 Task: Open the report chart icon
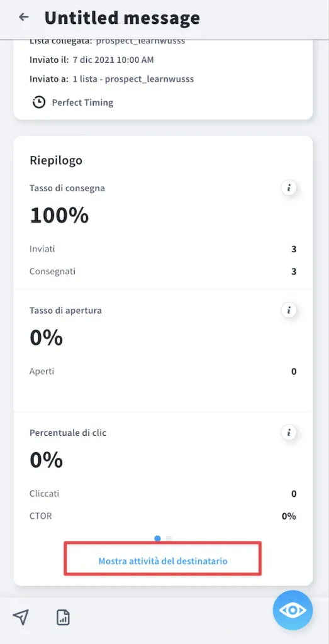coord(64,617)
